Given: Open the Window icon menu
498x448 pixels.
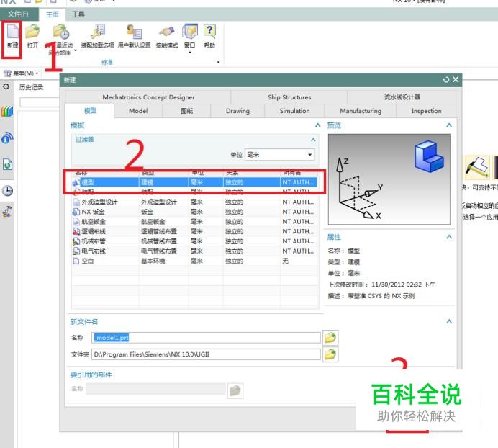Looking at the screenshot, I should (190, 32).
